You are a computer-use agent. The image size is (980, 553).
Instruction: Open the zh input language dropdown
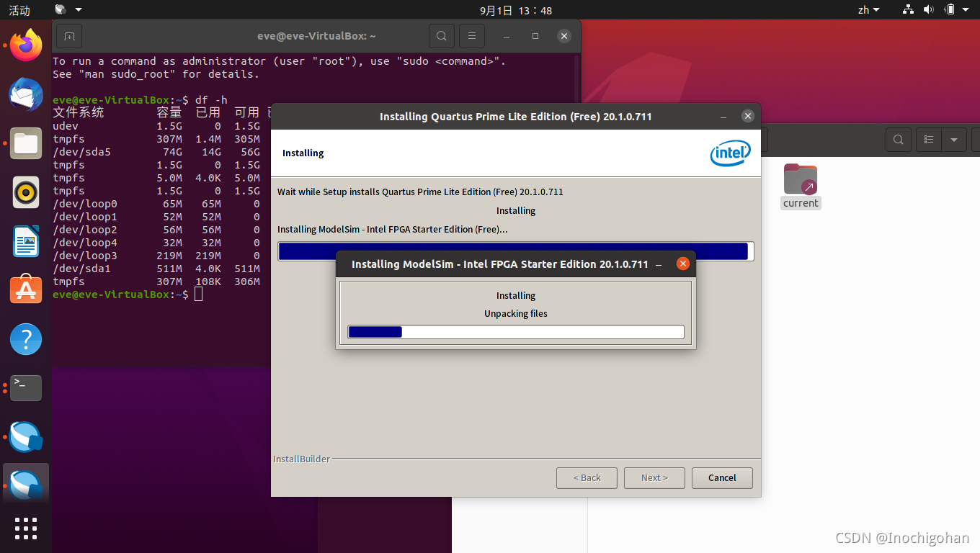(868, 10)
